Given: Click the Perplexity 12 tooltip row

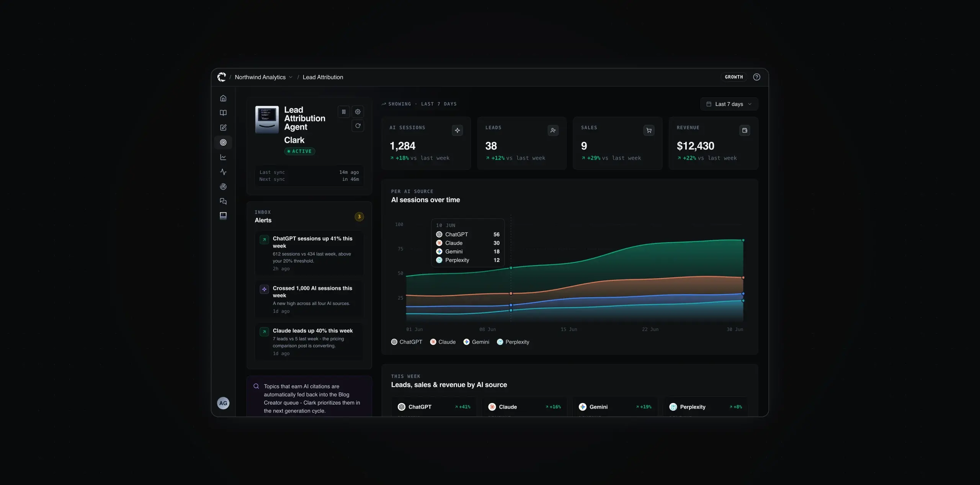Looking at the screenshot, I should pos(468,260).
